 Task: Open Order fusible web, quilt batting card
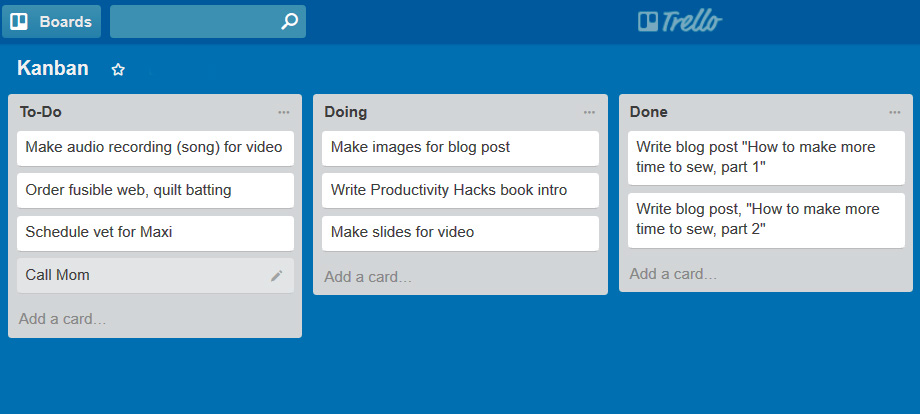(155, 190)
